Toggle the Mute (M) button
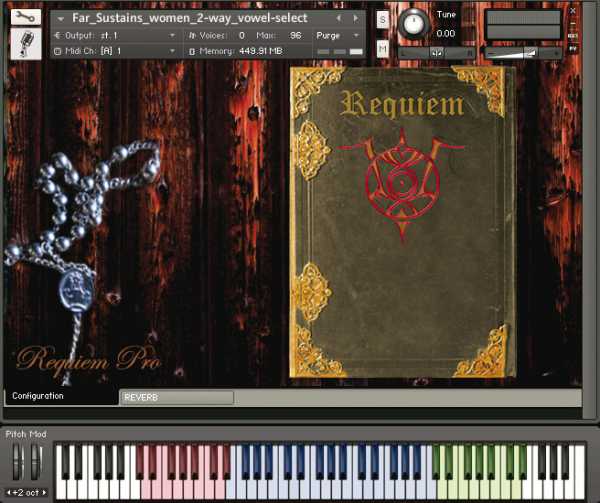Image resolution: width=600 pixels, height=503 pixels. coord(383,49)
